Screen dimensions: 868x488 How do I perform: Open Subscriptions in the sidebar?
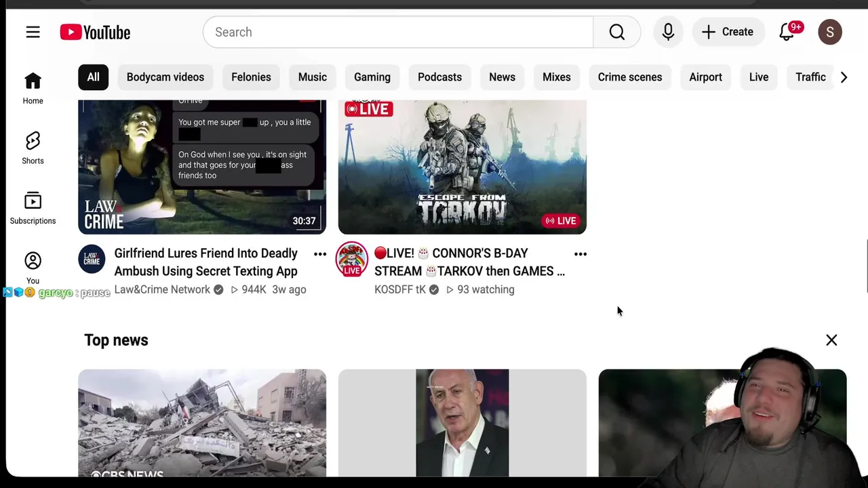tap(33, 208)
